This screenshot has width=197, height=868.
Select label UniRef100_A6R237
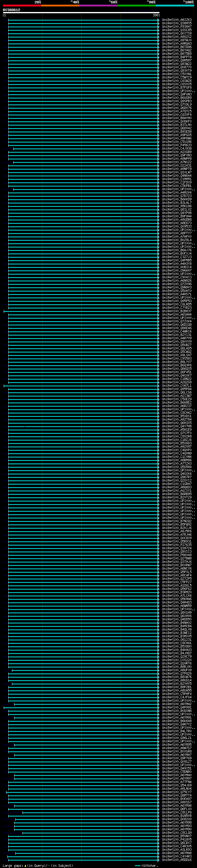pyautogui.click(x=177, y=406)
